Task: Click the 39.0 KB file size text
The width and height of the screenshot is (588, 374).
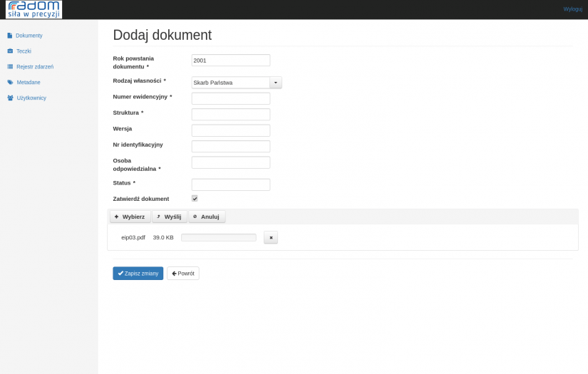Action: (x=163, y=237)
